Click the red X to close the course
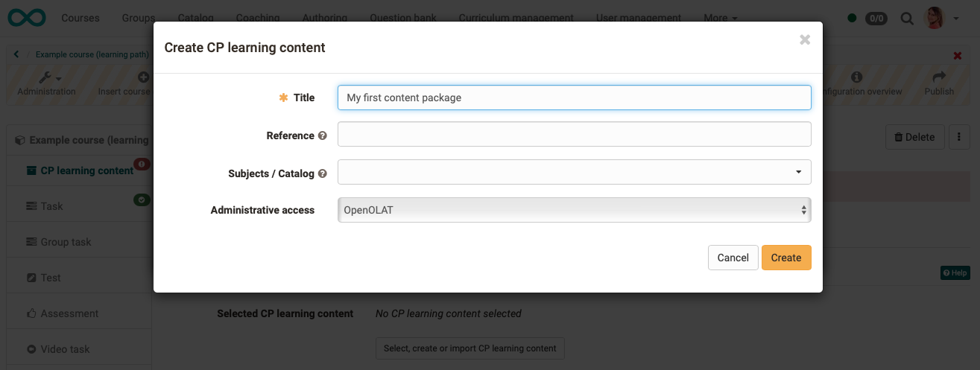Viewport: 980px width, 370px height. click(x=958, y=56)
